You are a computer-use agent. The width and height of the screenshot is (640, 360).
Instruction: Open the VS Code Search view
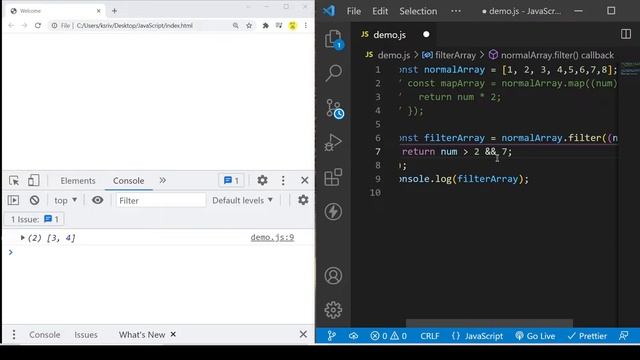pyautogui.click(x=333, y=73)
